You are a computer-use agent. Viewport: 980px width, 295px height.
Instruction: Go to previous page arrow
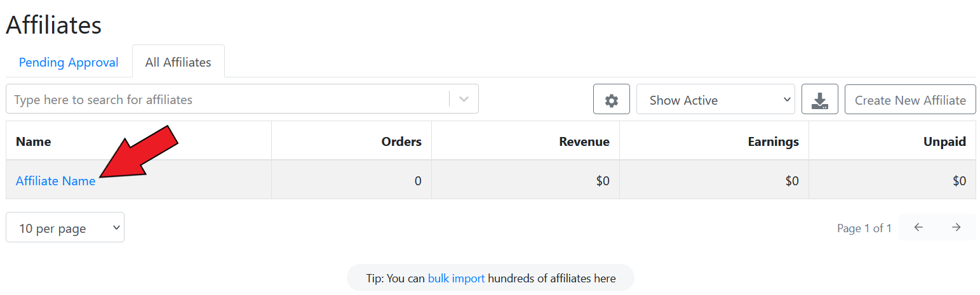(918, 228)
